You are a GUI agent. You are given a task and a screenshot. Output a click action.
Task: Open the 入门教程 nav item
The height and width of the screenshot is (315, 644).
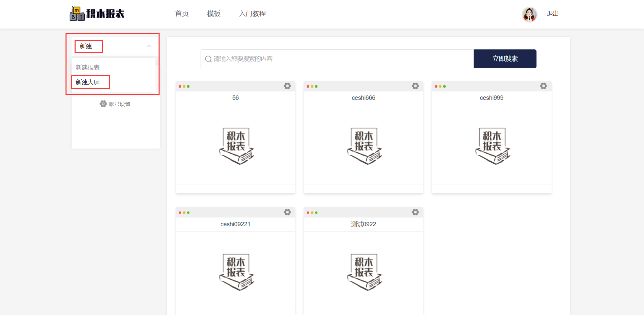(x=252, y=14)
